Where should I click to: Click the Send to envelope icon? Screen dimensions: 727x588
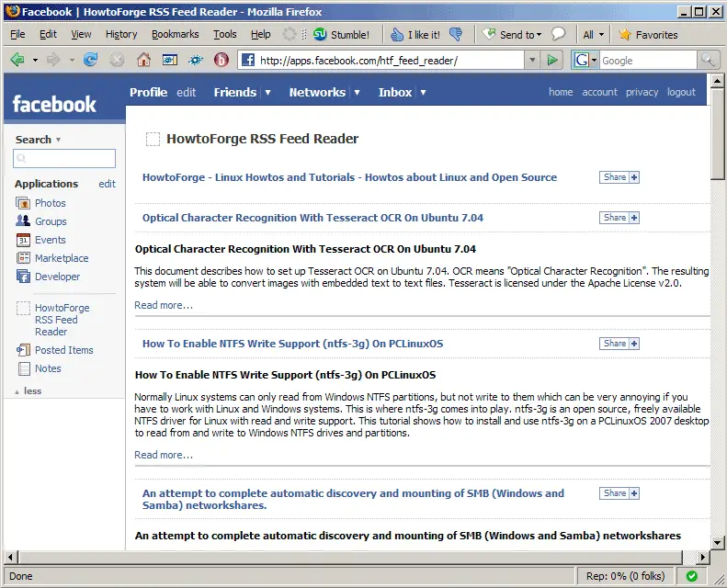pyautogui.click(x=489, y=34)
